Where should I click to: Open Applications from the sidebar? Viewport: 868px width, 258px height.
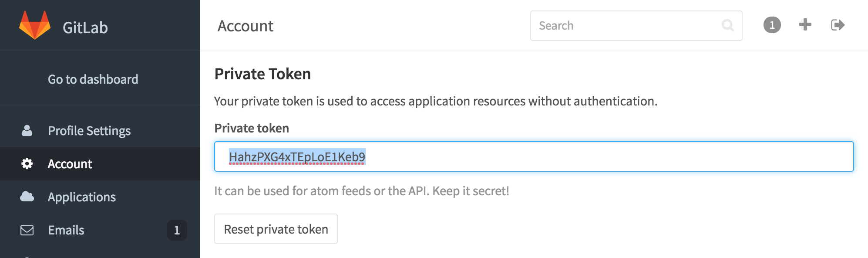pos(82,197)
